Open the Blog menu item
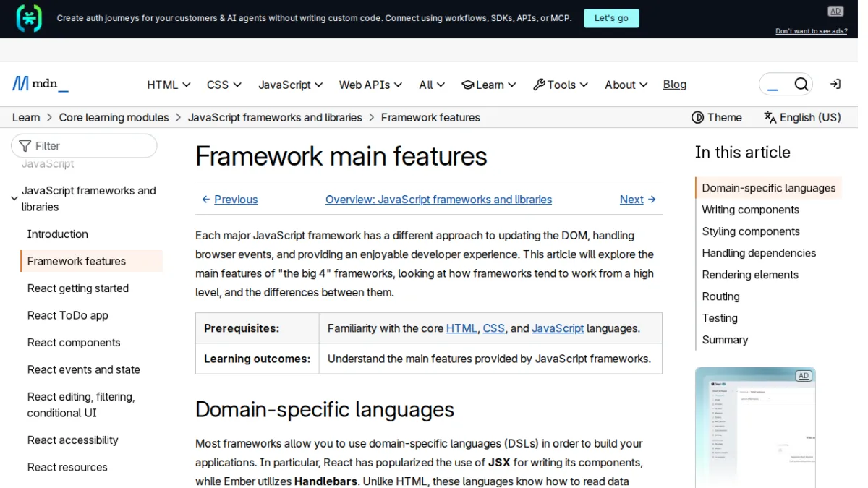868x488 pixels. pos(675,85)
